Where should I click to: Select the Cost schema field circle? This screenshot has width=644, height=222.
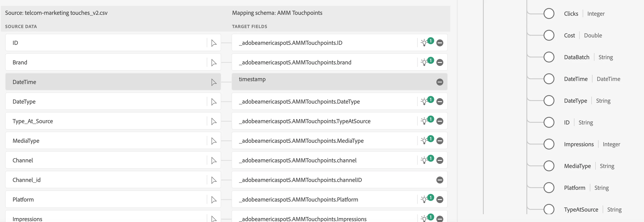pyautogui.click(x=549, y=35)
